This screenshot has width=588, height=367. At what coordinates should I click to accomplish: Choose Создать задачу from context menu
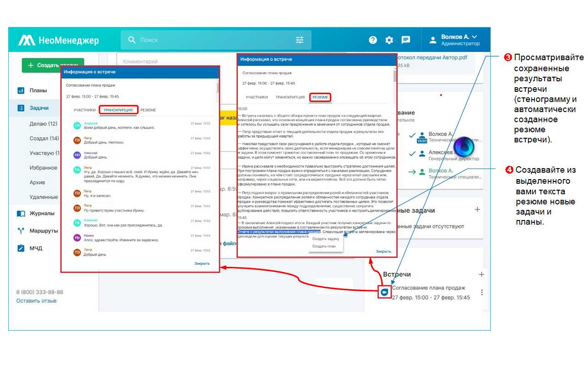(x=325, y=239)
